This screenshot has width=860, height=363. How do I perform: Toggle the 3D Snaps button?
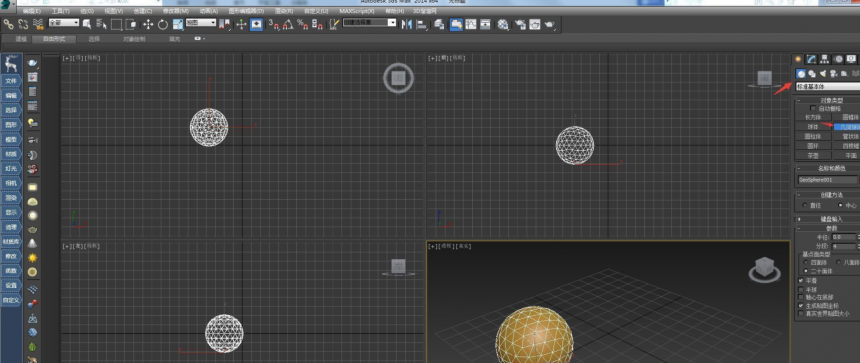pos(274,24)
